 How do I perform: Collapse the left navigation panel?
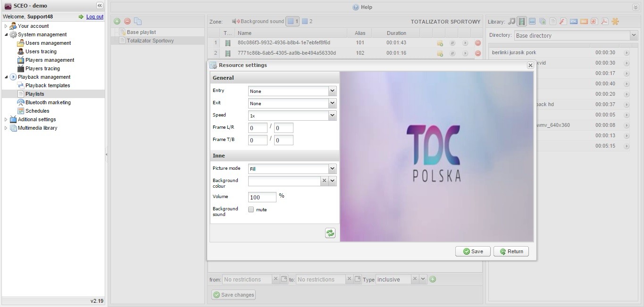pyautogui.click(x=100, y=6)
